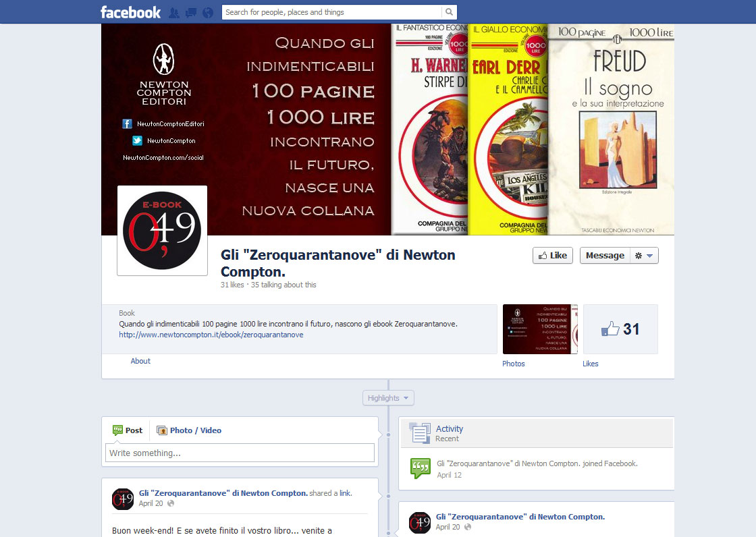The height and width of the screenshot is (537, 756).
Task: Expand the Highlights dropdown
Action: [388, 398]
